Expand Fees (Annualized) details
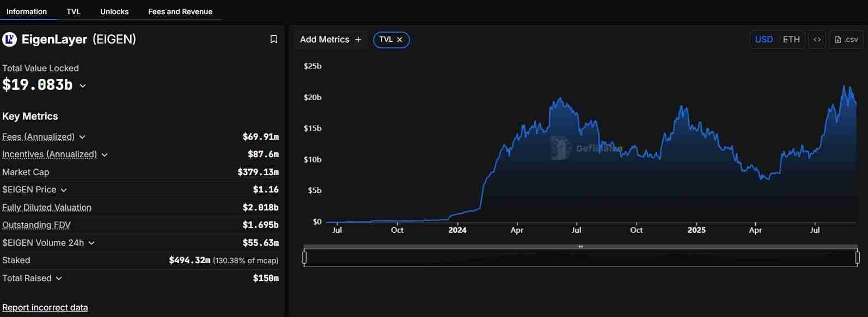The image size is (868, 317). tap(82, 137)
